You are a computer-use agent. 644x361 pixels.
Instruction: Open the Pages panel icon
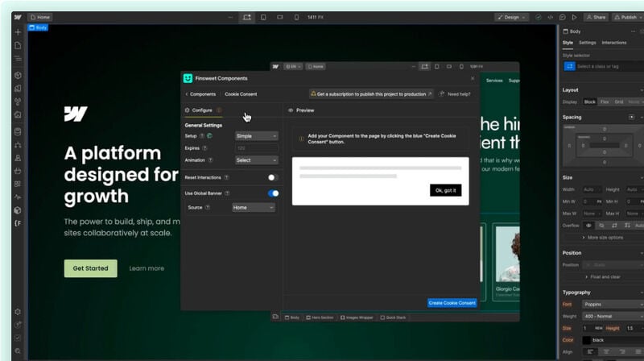tap(18, 45)
